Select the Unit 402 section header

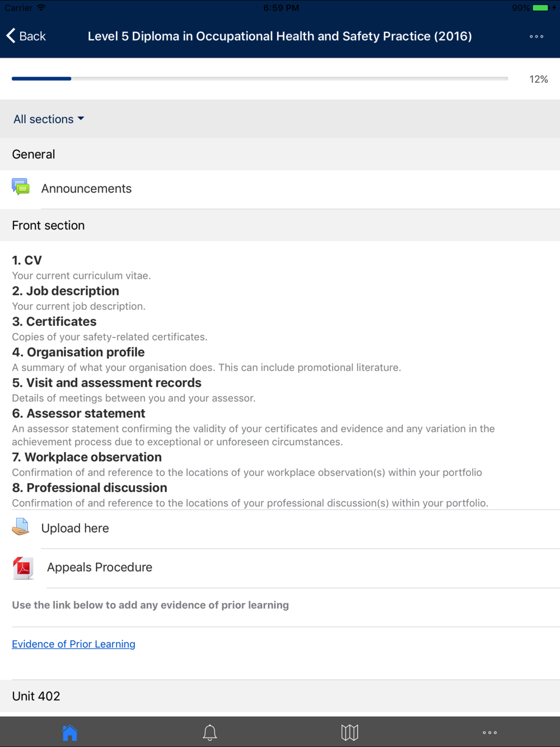(280, 696)
